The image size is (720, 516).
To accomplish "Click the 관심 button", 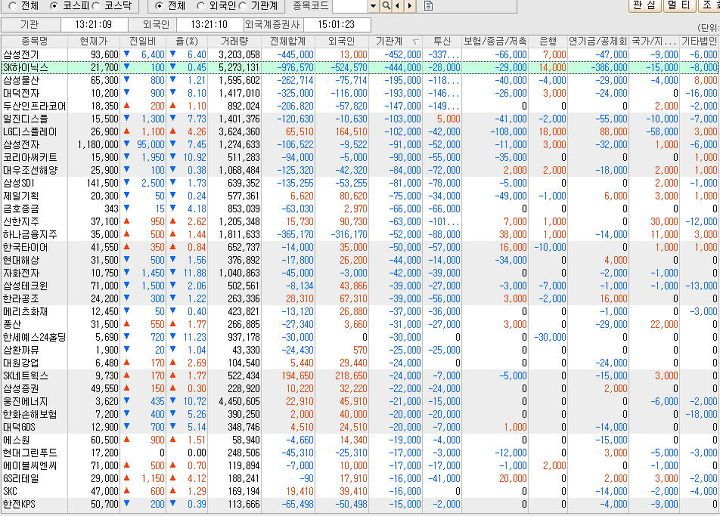I will (x=644, y=6).
